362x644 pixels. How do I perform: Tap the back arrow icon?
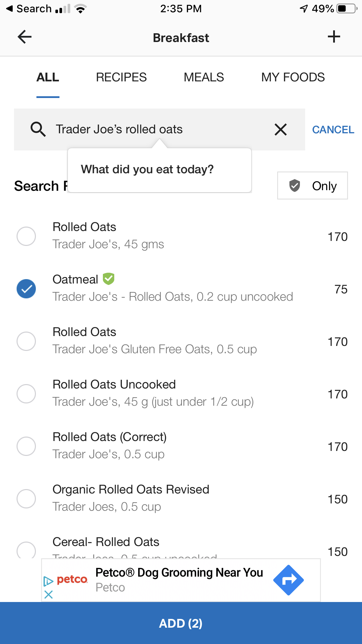pyautogui.click(x=25, y=37)
